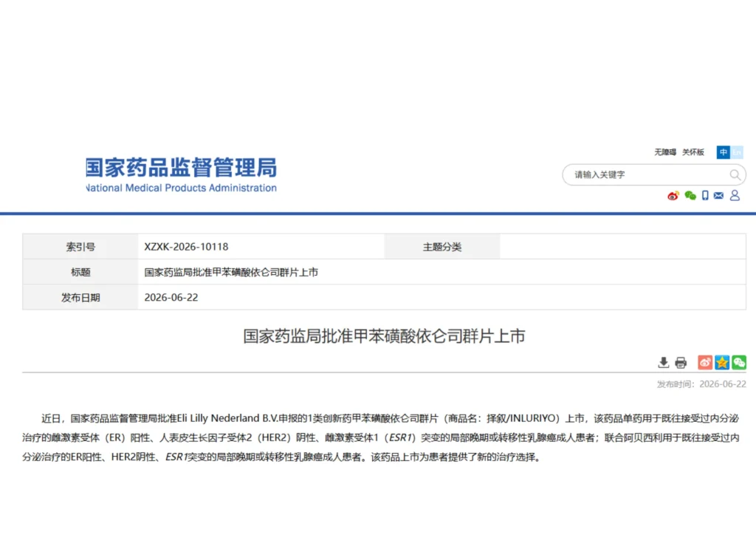
Task: Click the mobile phone icon
Action: (x=705, y=195)
